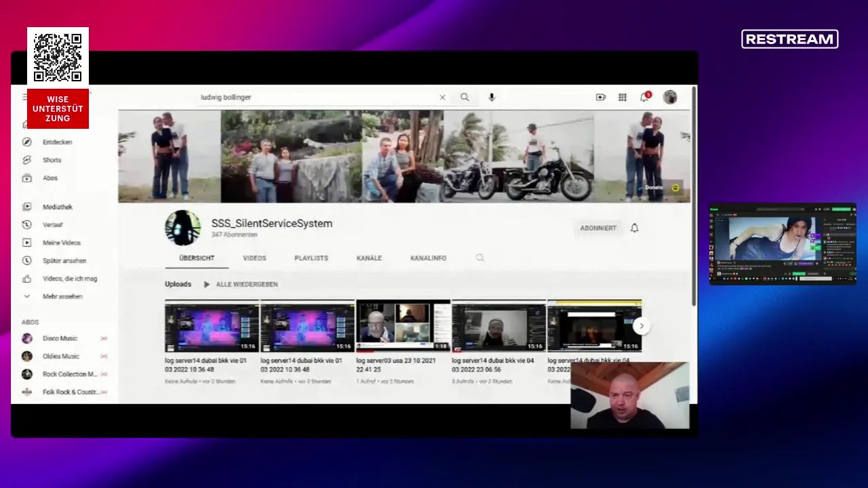Click Alle Wiedergeben play all

point(241,285)
